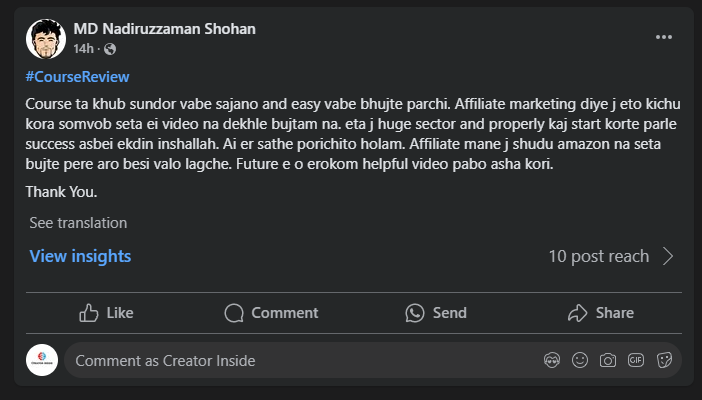Open the #CourseReview hashtag
This screenshot has height=400, width=702.
pyautogui.click(x=77, y=77)
